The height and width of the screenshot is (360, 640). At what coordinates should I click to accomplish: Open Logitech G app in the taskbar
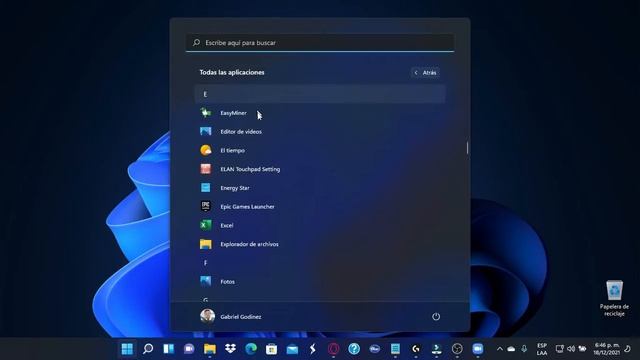click(x=416, y=349)
